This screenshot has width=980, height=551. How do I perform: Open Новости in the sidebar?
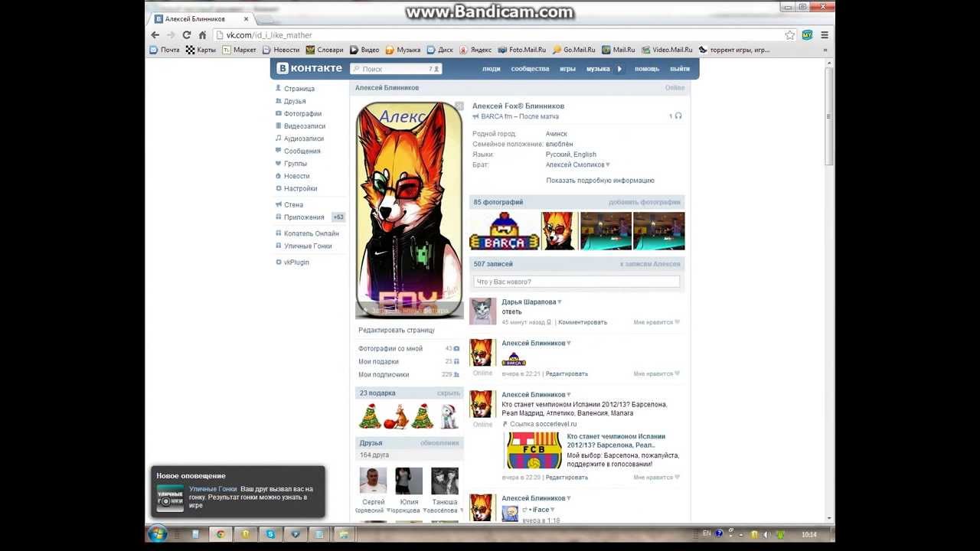(297, 176)
